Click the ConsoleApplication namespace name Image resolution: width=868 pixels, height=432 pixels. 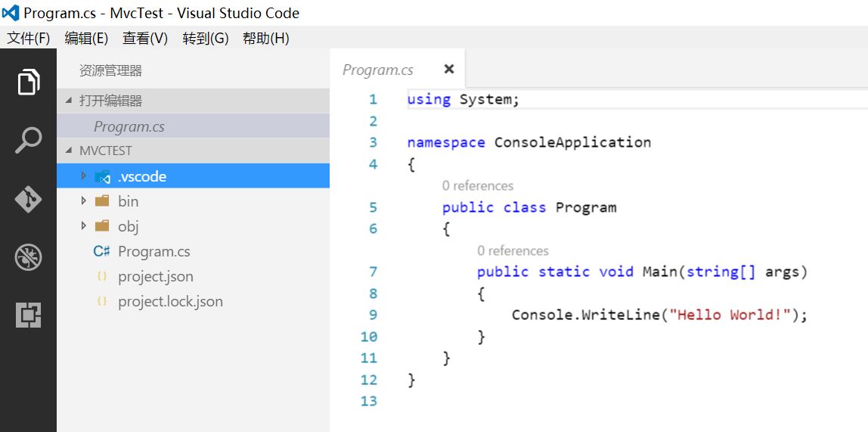tap(573, 142)
